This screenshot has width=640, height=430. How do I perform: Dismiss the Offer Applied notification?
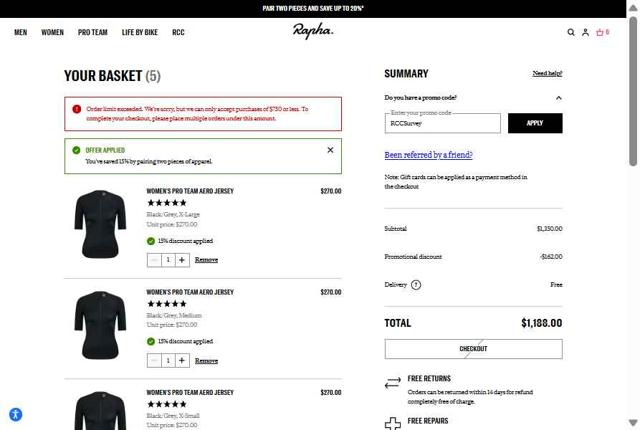[330, 150]
